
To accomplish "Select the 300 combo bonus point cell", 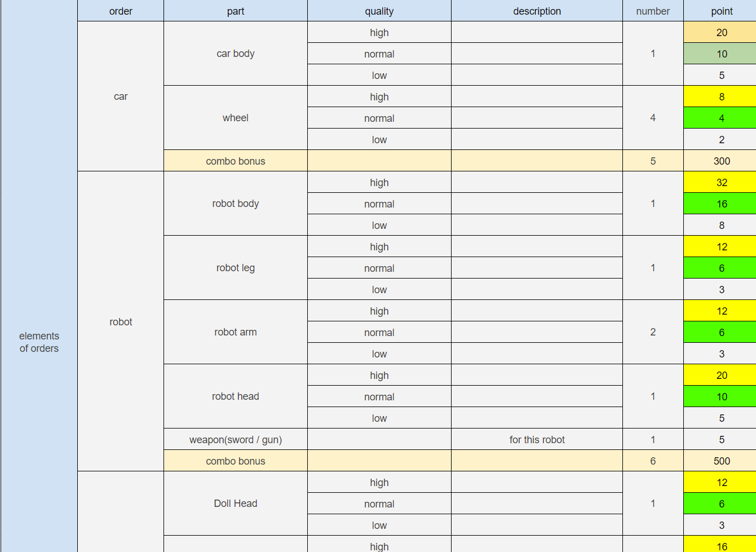I will point(722,161).
